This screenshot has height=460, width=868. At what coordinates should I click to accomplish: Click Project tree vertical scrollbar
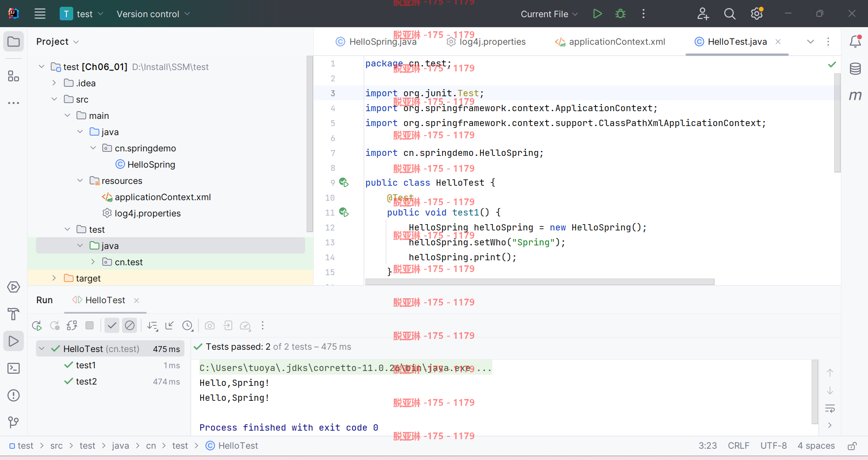pyautogui.click(x=310, y=144)
